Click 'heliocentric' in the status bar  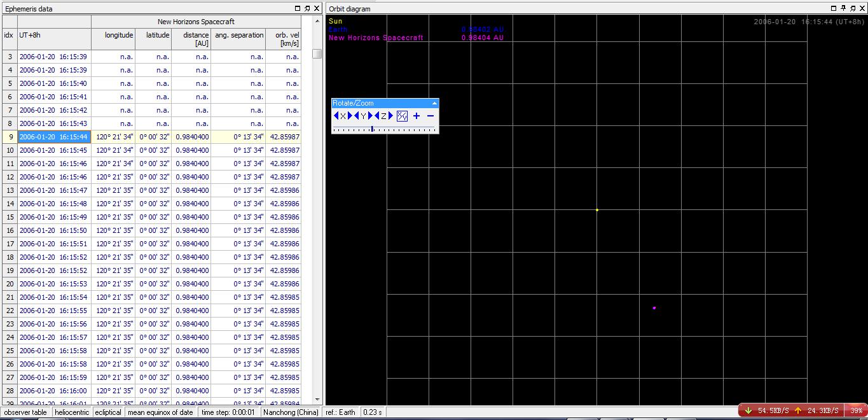point(72,412)
